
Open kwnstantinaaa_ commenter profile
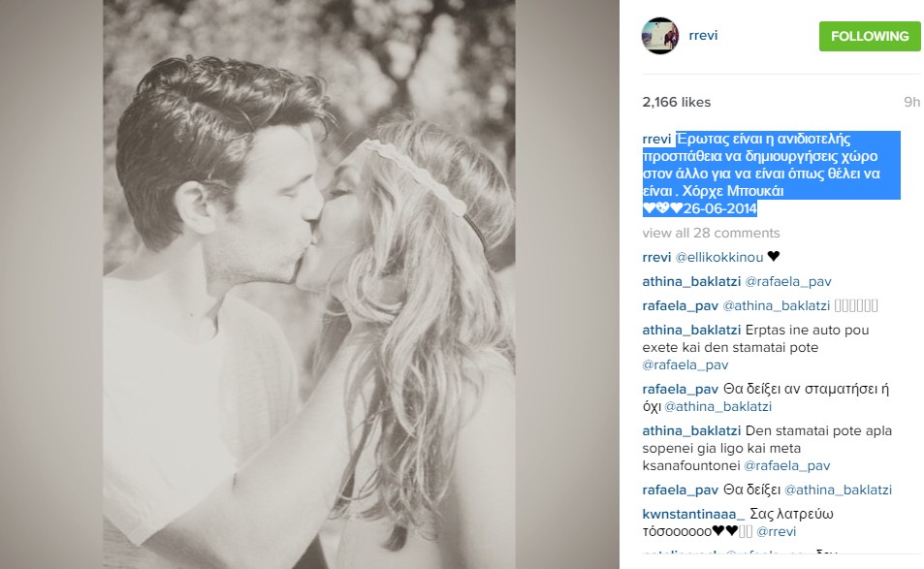(x=693, y=514)
